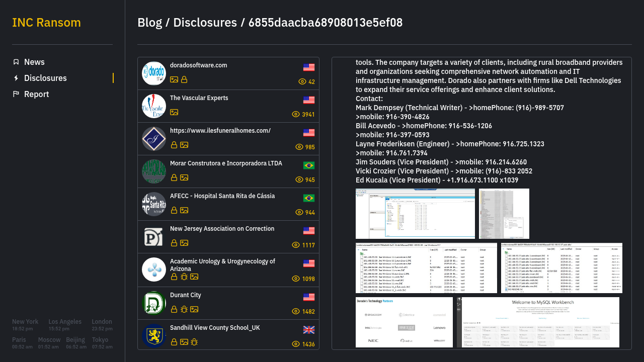Click the lock icon under Morar Construtora
The image size is (644, 362).
point(174,177)
